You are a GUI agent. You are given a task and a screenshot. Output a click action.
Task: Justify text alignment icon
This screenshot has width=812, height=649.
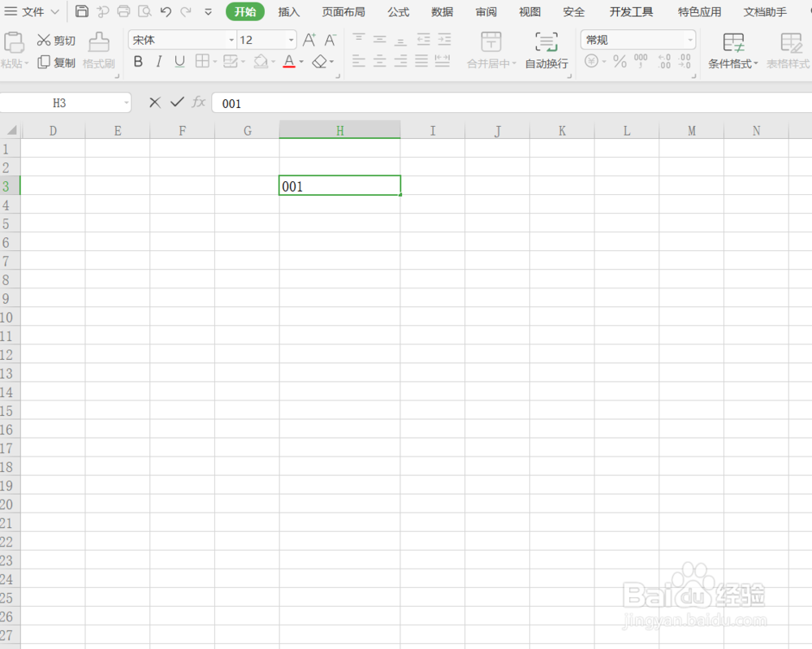coord(421,61)
